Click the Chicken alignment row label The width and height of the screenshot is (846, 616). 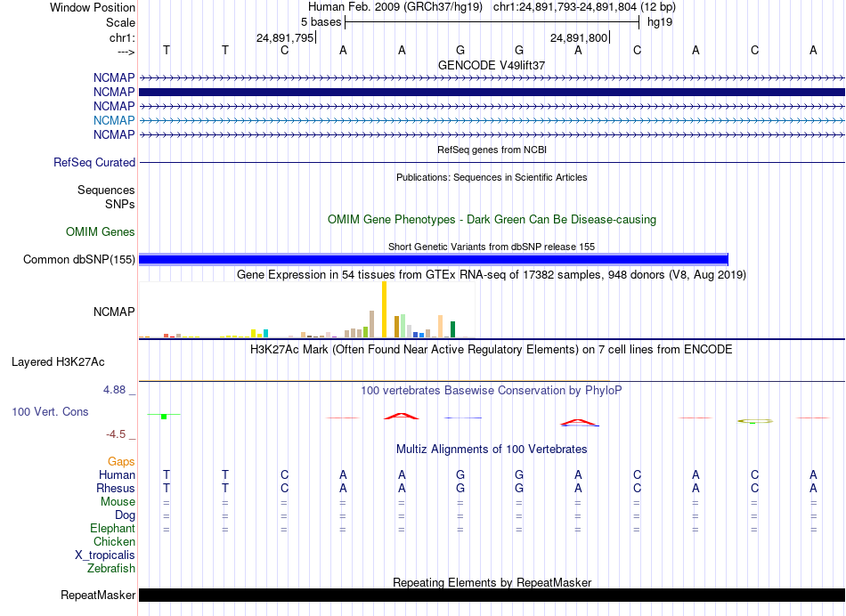114,541
